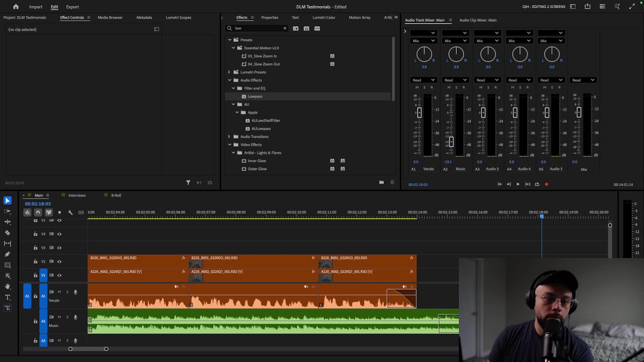The image size is (644, 362).
Task: Toggle Snap in Timeline
Action: (x=38, y=212)
